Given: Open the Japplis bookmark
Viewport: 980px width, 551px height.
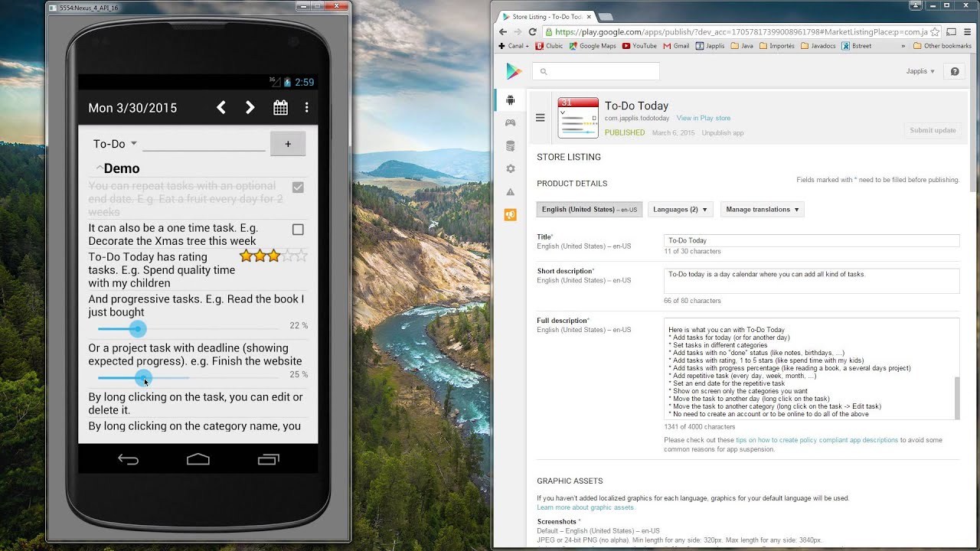Looking at the screenshot, I should click(x=710, y=46).
